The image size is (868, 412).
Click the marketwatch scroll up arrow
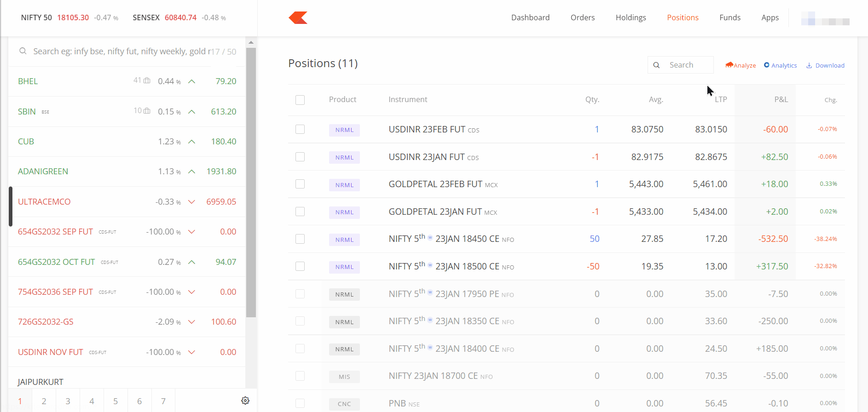click(x=251, y=42)
